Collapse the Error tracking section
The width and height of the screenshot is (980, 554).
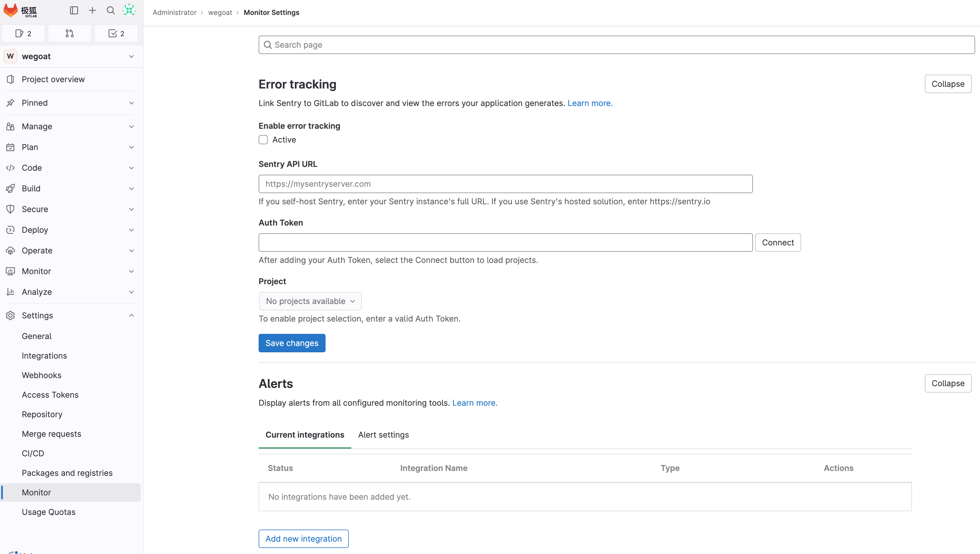pos(948,84)
